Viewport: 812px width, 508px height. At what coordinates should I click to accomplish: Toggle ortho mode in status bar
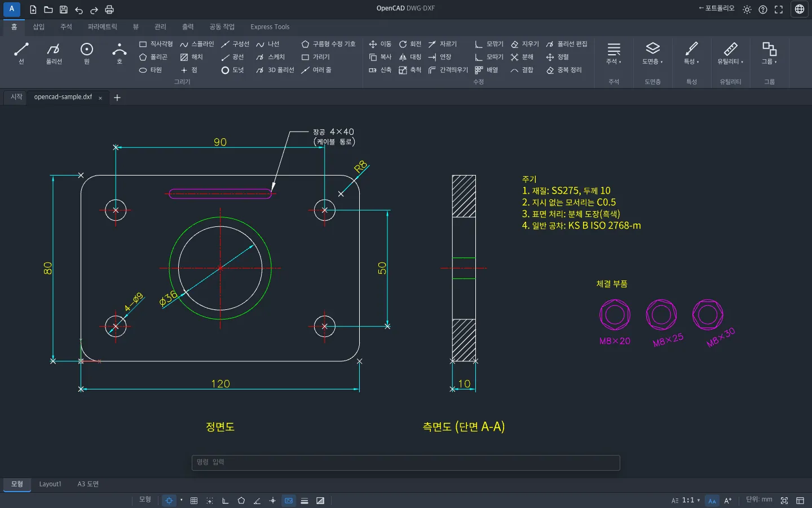226,501
